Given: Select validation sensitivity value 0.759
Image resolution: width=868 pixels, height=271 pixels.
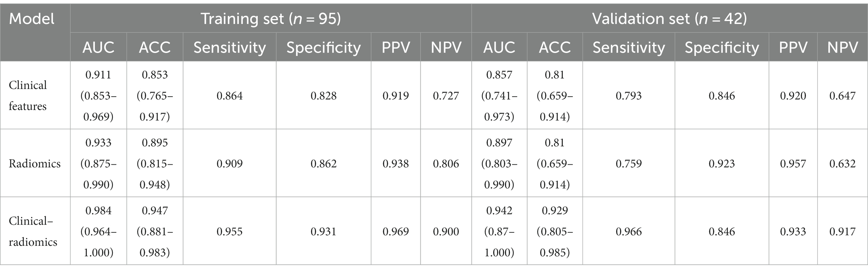Looking at the screenshot, I should 629,163.
